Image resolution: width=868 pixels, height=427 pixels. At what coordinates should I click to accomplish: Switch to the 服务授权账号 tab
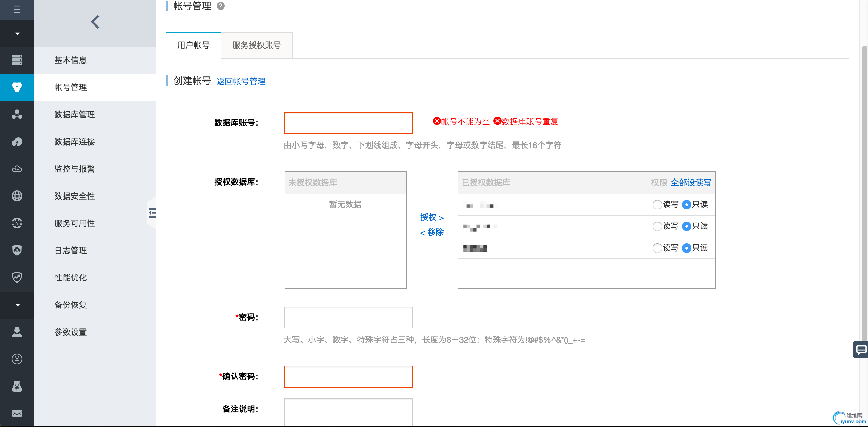256,45
